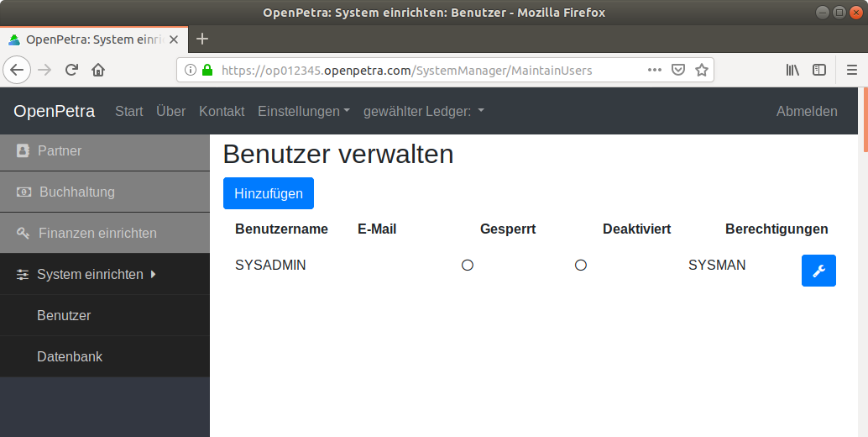Screen dimensions: 868x437
Task: Click the wrench edit button for SYSADMIN
Action: point(818,271)
